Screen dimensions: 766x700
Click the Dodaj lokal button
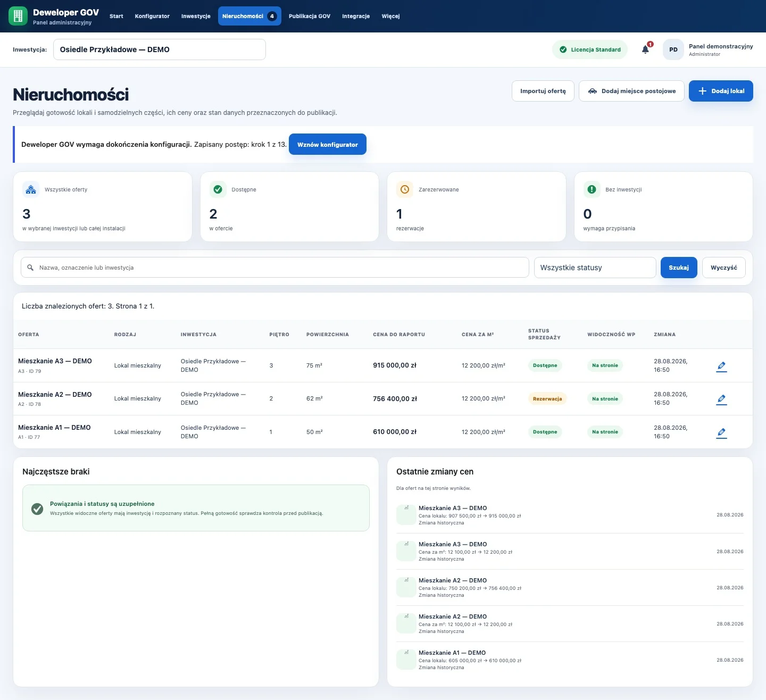pos(721,91)
